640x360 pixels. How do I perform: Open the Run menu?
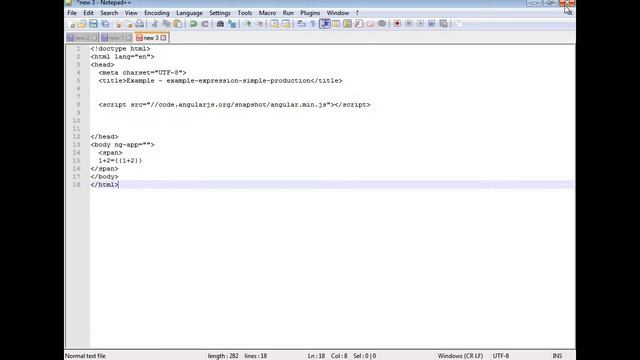tap(288, 13)
